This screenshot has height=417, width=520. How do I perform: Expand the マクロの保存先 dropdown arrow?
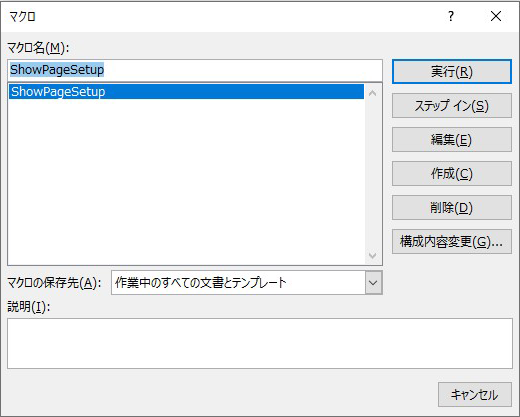coord(373,283)
